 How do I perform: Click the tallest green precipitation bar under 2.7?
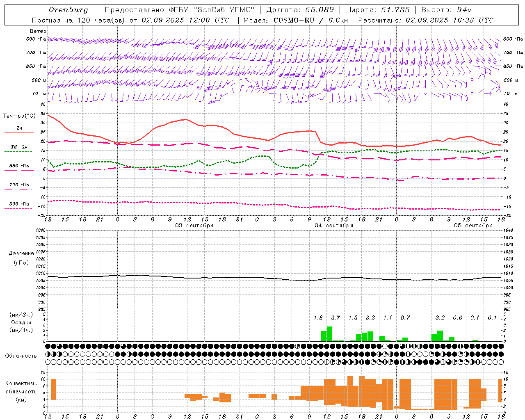pyautogui.click(x=329, y=334)
